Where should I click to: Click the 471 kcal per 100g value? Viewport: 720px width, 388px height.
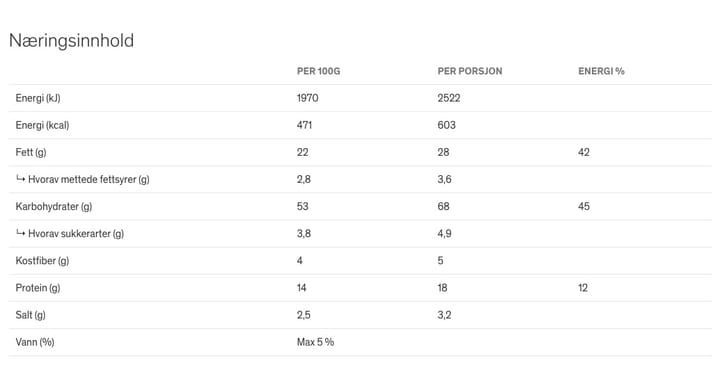click(x=304, y=125)
